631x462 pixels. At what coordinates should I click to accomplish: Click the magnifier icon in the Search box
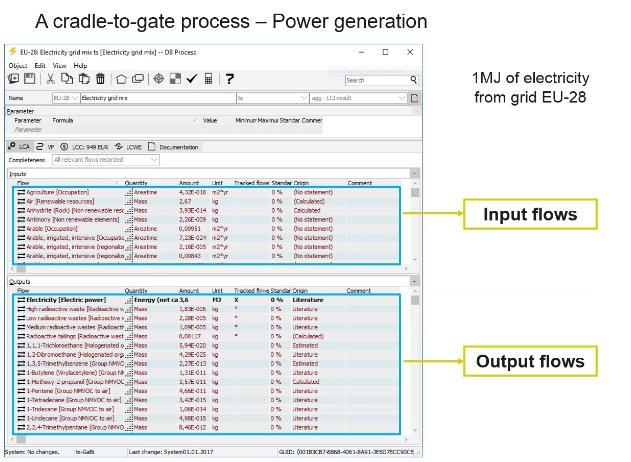click(x=413, y=80)
